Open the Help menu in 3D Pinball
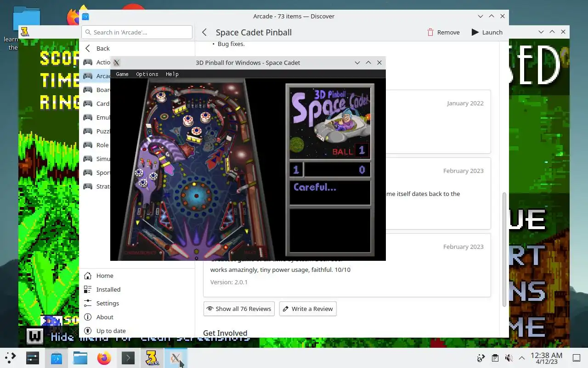588x368 pixels. click(172, 74)
